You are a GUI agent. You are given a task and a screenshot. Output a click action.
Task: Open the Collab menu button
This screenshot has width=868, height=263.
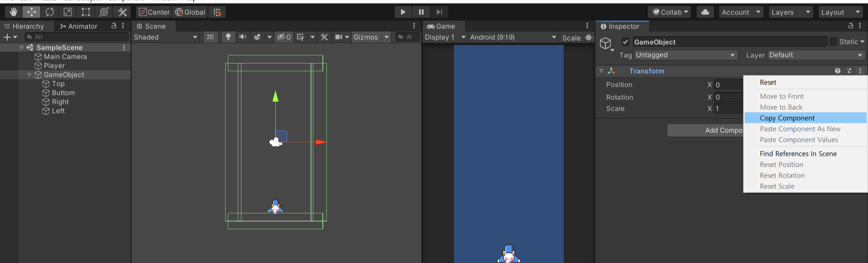tap(669, 12)
